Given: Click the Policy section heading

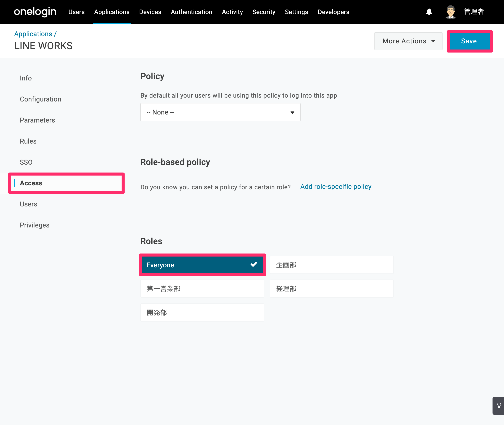Looking at the screenshot, I should 152,76.
